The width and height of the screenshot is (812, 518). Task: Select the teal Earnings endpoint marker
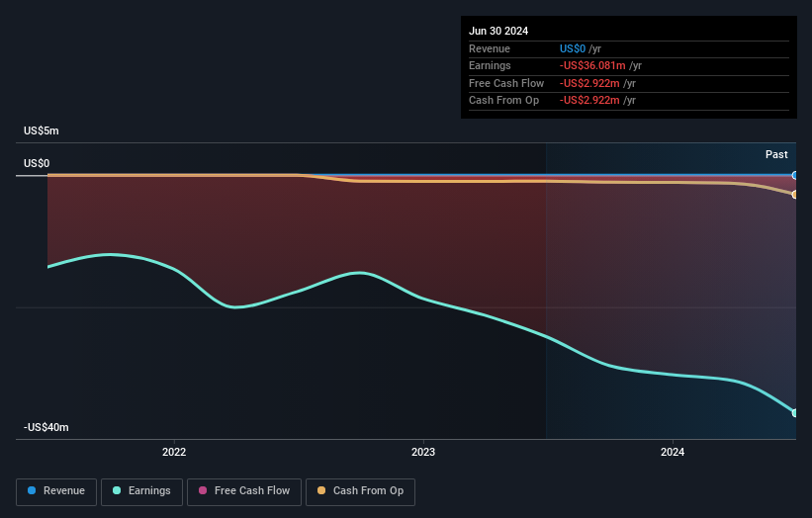(x=795, y=413)
